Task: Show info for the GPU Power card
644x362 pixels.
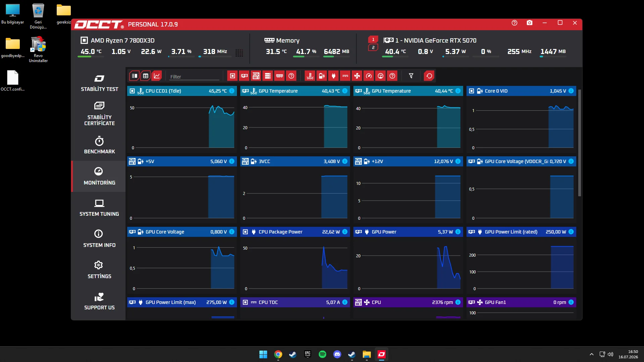Action: 458,232
